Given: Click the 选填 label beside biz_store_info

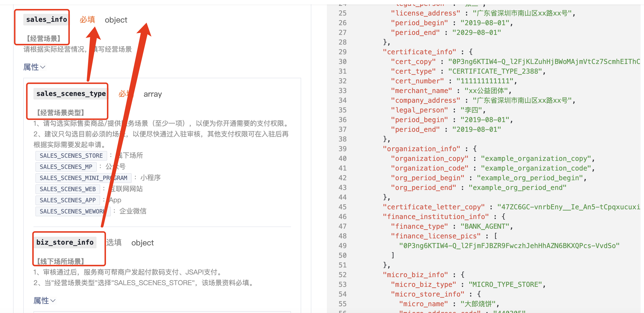Looking at the screenshot, I should [114, 242].
